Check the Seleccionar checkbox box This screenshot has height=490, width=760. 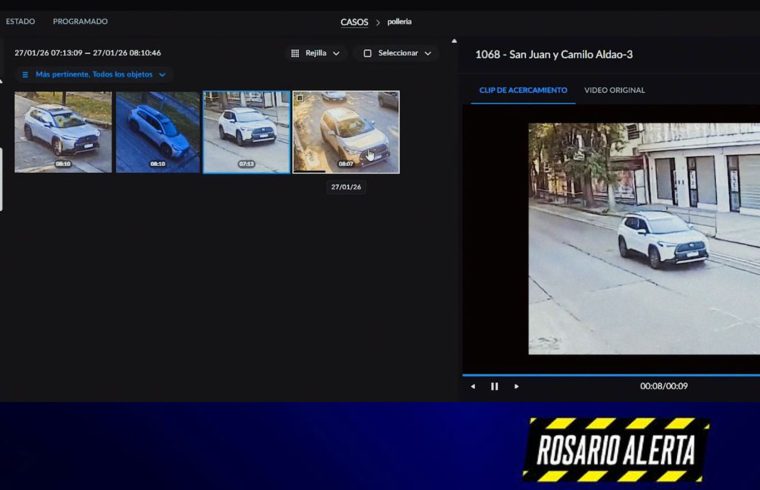tap(367, 53)
